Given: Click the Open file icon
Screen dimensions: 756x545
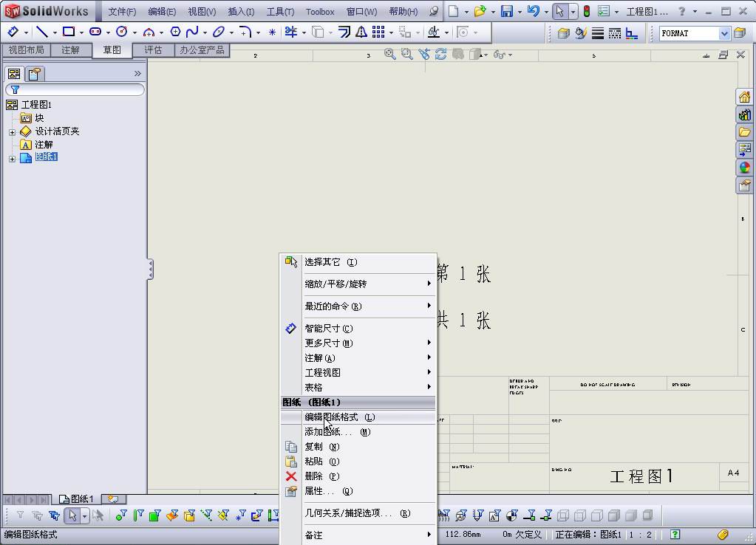Looking at the screenshot, I should coord(480,11).
